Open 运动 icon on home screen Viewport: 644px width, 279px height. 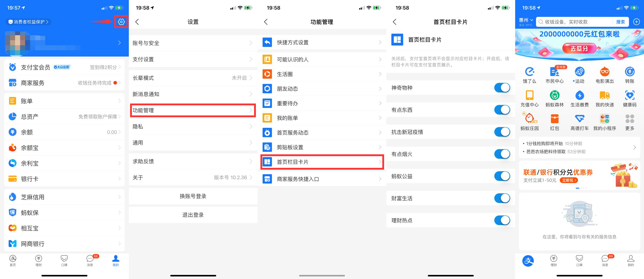click(579, 72)
